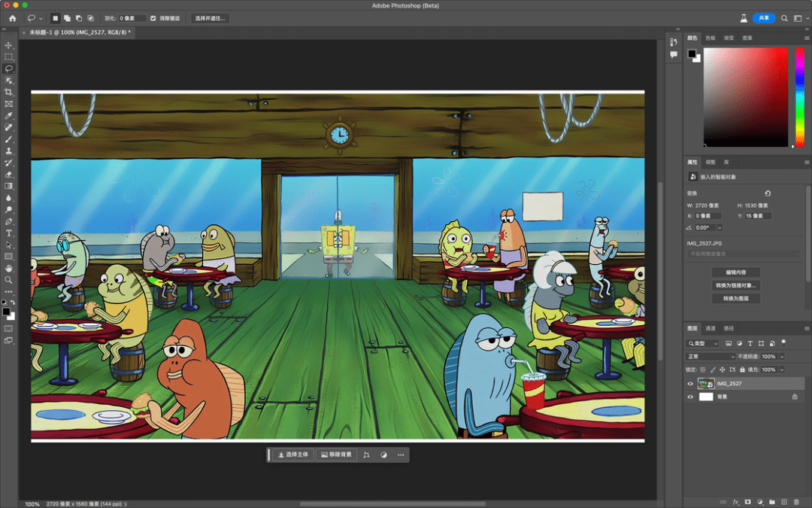The height and width of the screenshot is (508, 812).
Task: Select the Frame tool
Action: pyautogui.click(x=9, y=104)
